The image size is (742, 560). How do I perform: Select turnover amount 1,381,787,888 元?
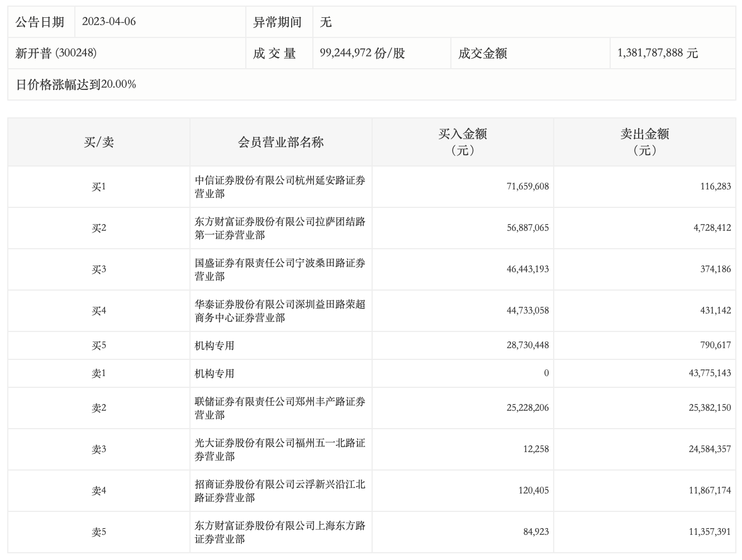658,53
